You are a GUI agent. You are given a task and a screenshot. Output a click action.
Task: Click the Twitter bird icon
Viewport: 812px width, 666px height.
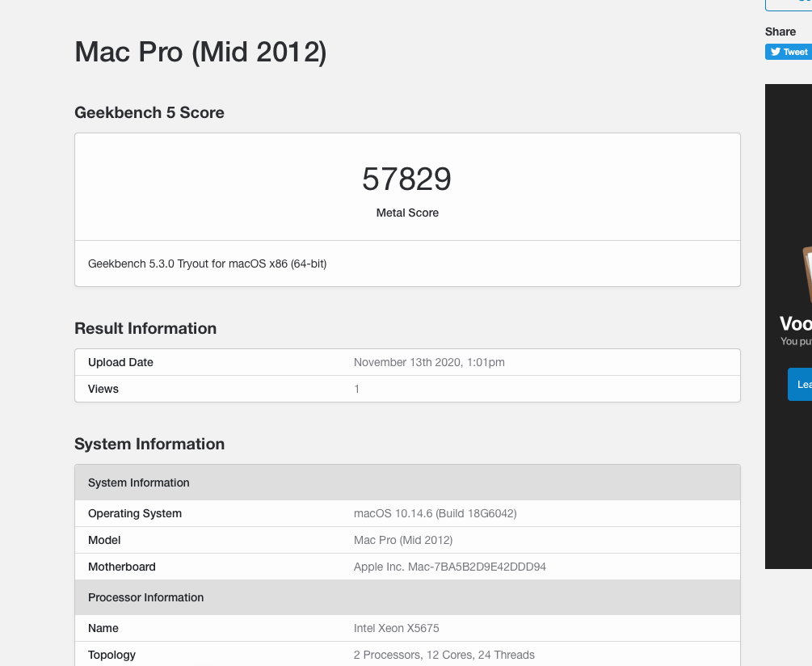[x=775, y=52]
